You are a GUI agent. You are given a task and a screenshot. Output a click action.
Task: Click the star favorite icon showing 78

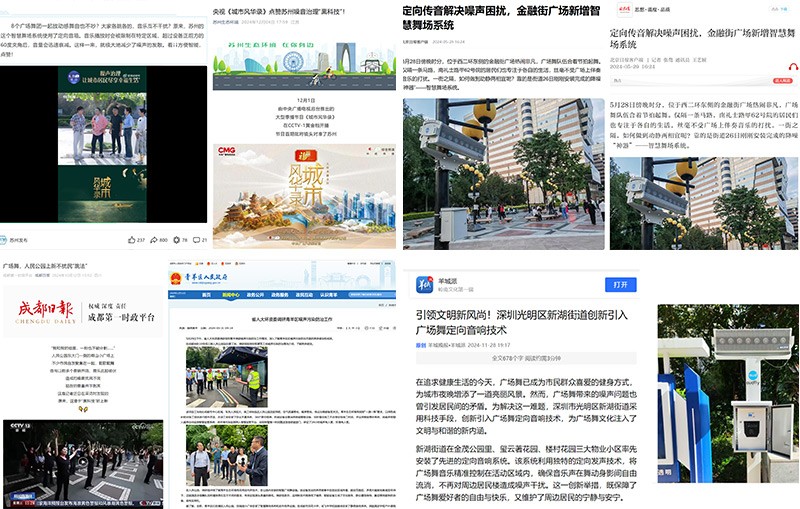(x=178, y=240)
